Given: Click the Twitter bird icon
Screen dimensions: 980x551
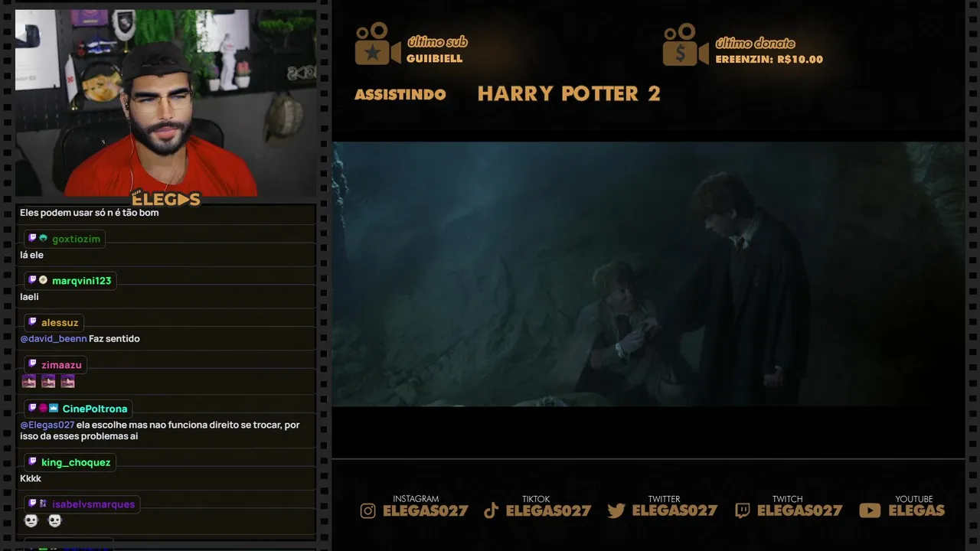Looking at the screenshot, I should click(x=616, y=510).
